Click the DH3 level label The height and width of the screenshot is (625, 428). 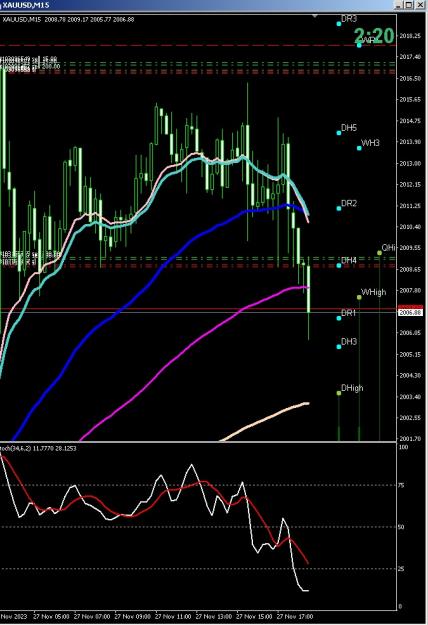pos(349,342)
